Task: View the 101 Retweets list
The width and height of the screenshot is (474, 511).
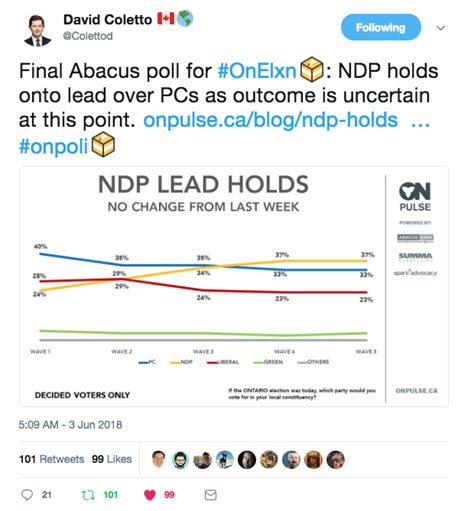Action: point(52,459)
